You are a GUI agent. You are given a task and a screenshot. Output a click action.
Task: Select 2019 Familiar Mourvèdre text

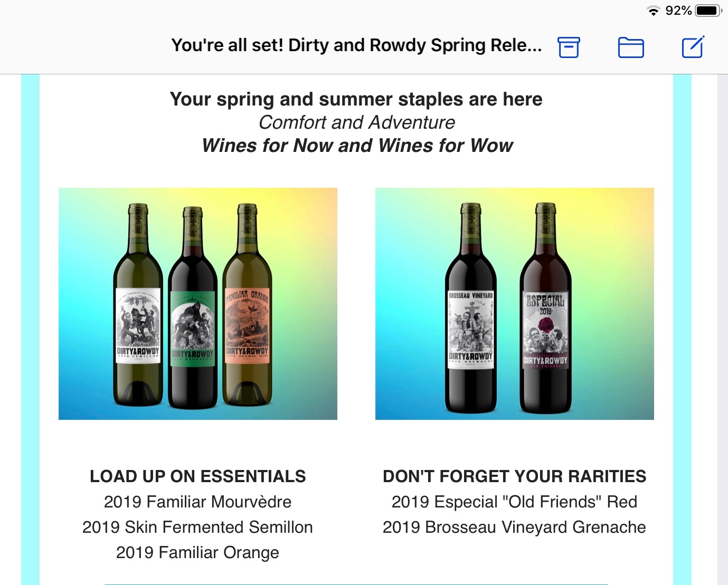(198, 502)
